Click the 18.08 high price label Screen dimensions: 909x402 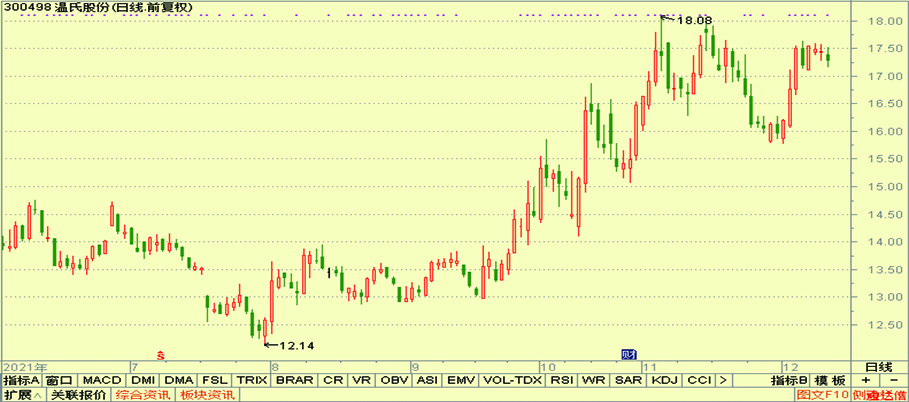pos(695,20)
